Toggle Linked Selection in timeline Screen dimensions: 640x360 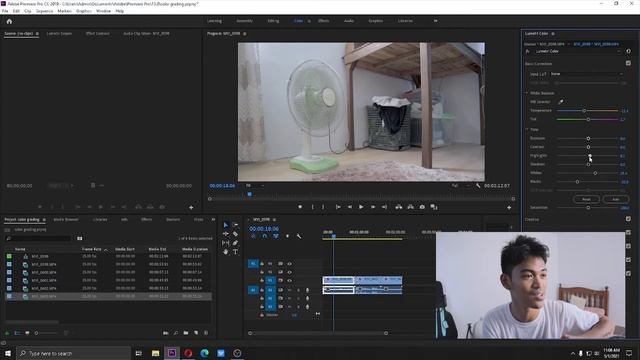tap(276, 236)
